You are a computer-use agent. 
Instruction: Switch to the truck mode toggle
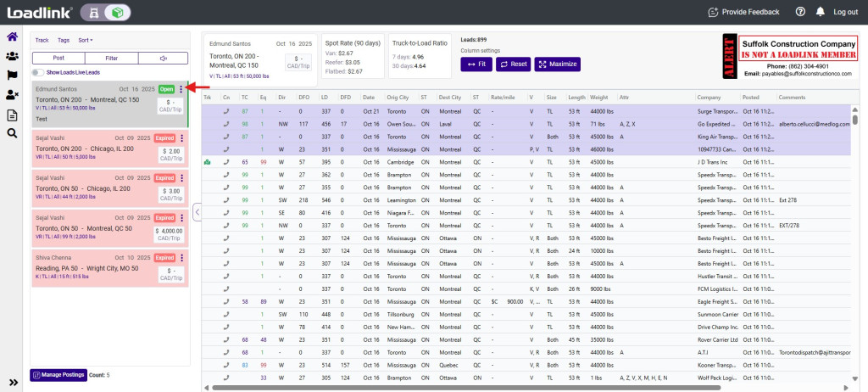93,12
